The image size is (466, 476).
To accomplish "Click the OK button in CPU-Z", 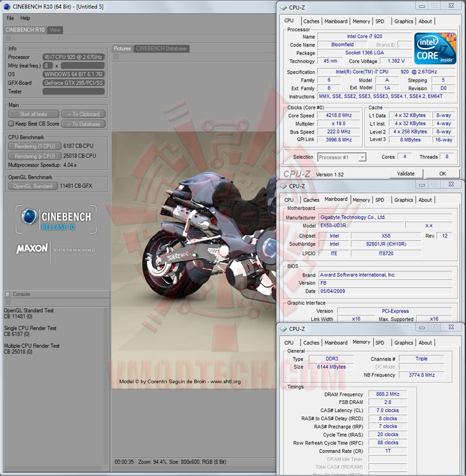I will click(443, 174).
